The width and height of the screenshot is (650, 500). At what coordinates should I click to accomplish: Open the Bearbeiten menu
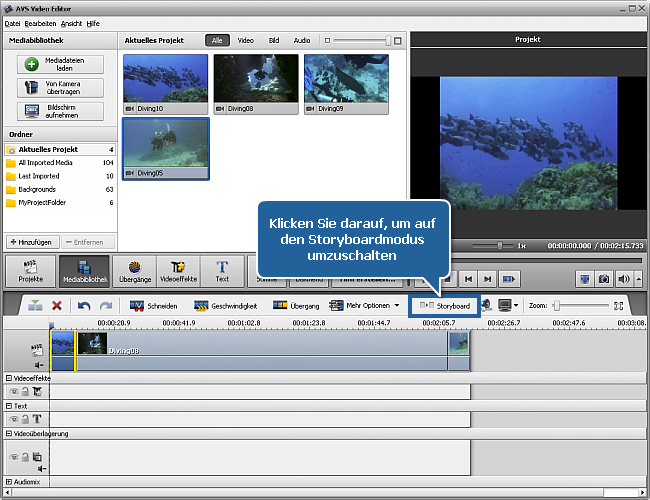39,22
